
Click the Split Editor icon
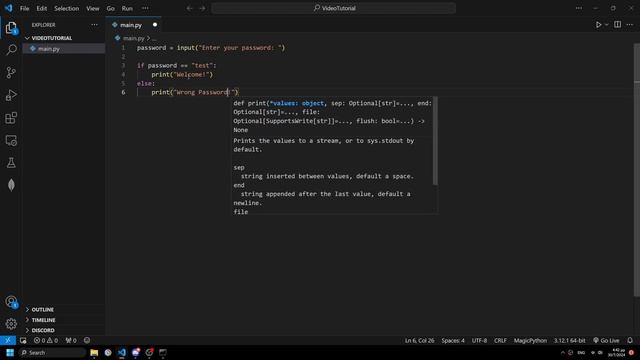[618, 25]
